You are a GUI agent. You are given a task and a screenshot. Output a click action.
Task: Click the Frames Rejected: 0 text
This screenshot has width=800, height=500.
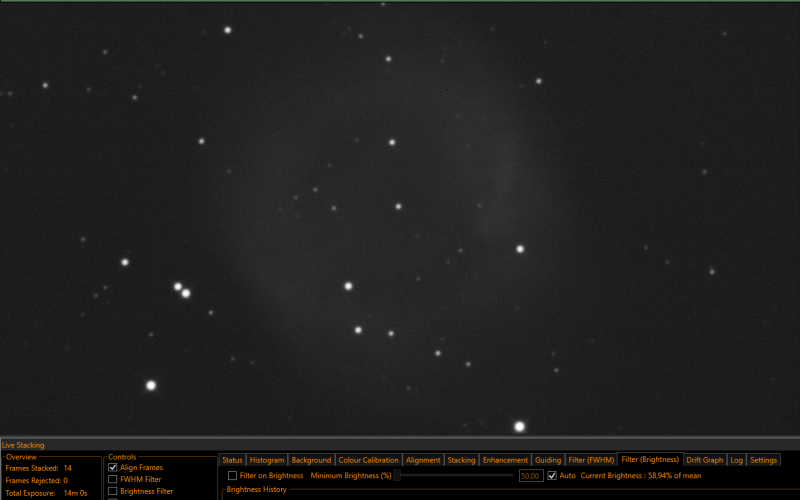click(37, 480)
